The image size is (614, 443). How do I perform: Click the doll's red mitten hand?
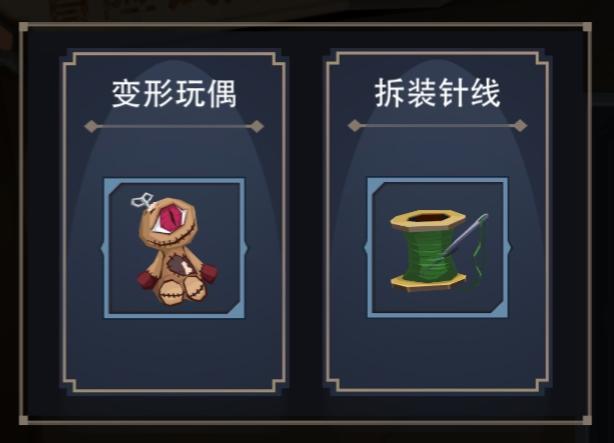click(146, 279)
